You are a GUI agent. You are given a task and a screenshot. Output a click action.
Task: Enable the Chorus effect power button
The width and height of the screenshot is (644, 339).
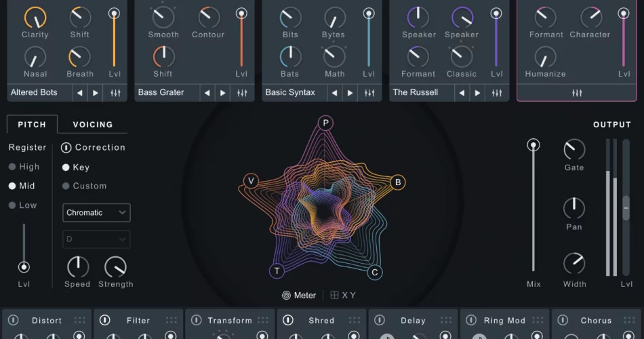pyautogui.click(x=563, y=320)
